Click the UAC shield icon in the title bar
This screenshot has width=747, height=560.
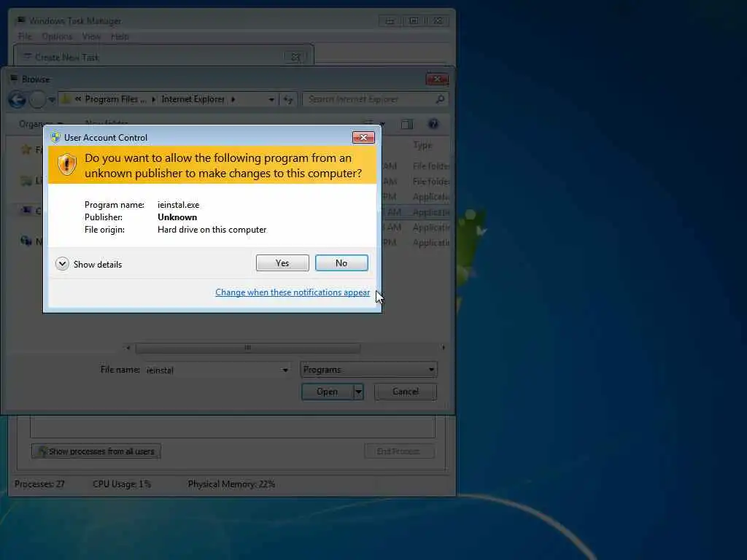pos(55,138)
